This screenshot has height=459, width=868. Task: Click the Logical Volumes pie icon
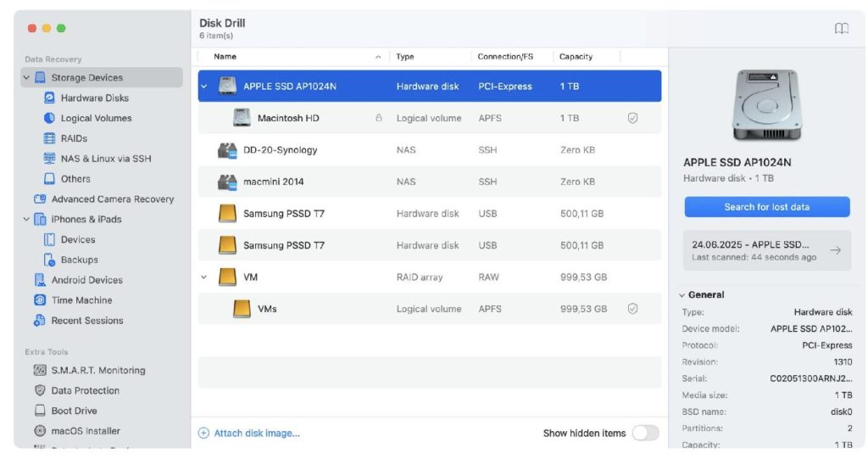pyautogui.click(x=49, y=118)
